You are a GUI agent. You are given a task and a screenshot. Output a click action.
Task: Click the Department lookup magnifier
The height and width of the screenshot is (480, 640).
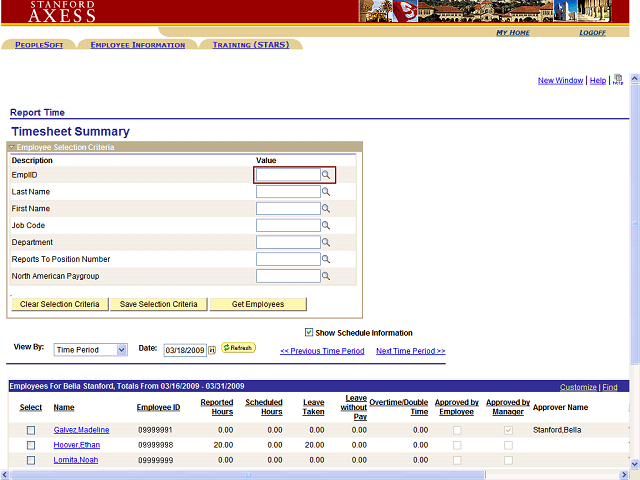326,243
